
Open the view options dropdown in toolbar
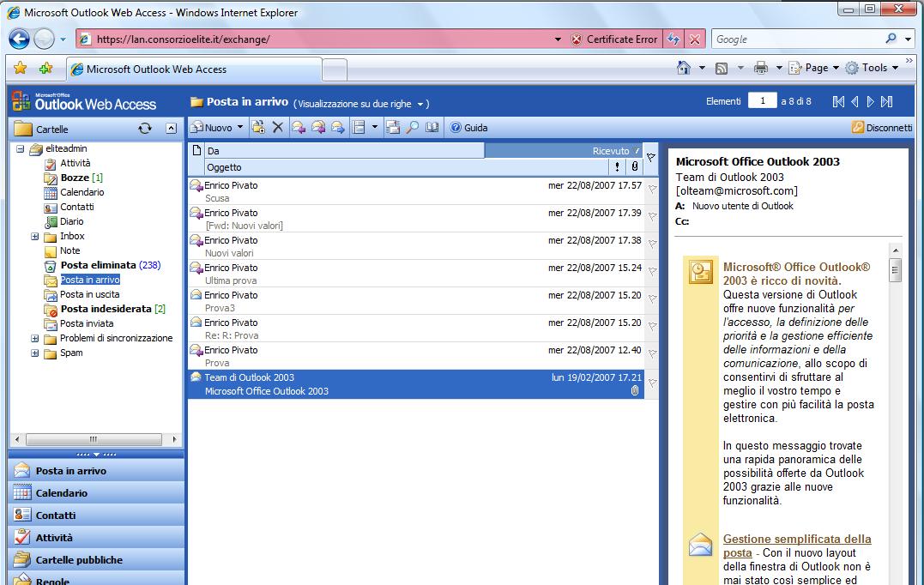click(374, 127)
